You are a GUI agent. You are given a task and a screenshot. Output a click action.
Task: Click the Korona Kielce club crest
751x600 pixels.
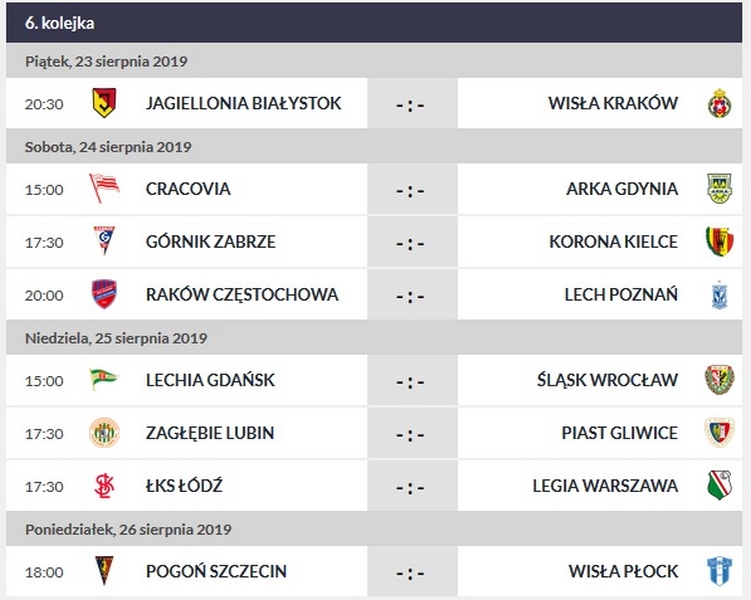(x=718, y=241)
